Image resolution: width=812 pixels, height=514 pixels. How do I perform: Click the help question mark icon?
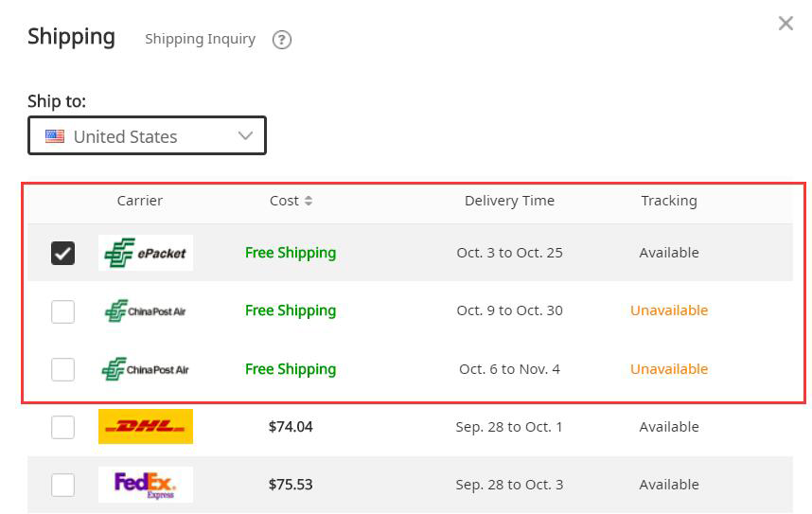coord(281,40)
